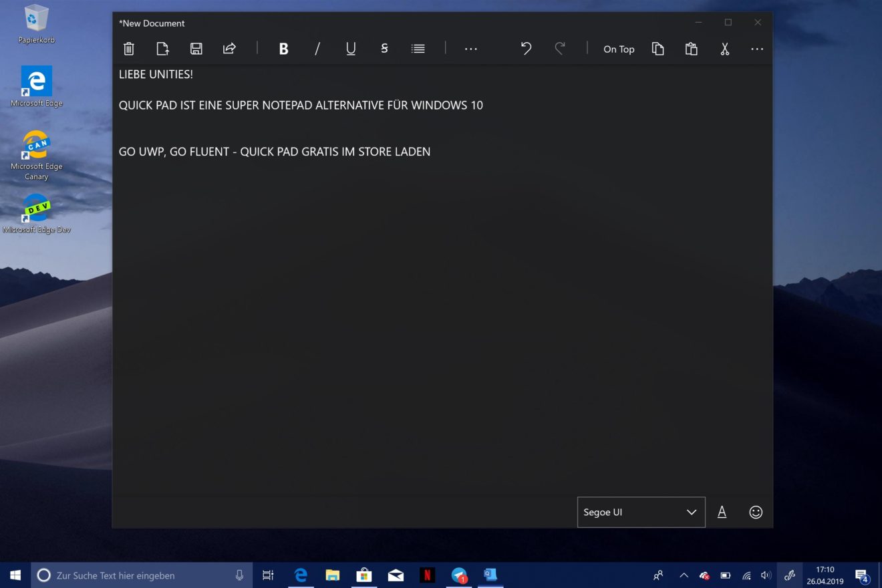Screen dimensions: 882x588
Task: Click the line LIEBE UNITIES!
Action: [x=156, y=74]
